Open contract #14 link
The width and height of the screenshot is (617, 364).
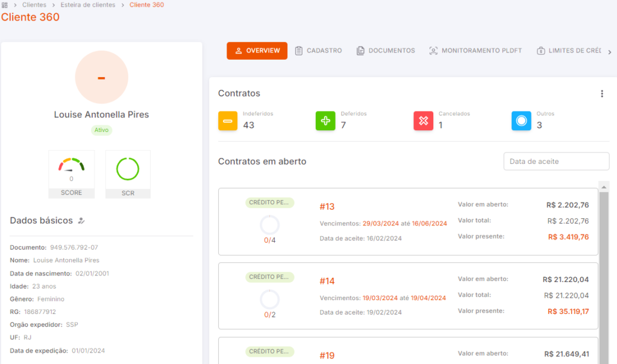pos(327,281)
